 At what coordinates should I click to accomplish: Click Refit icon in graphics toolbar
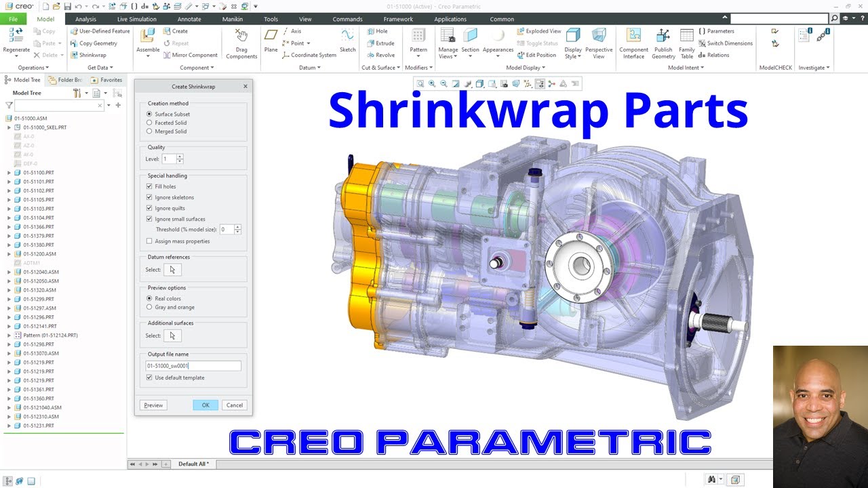pos(420,84)
